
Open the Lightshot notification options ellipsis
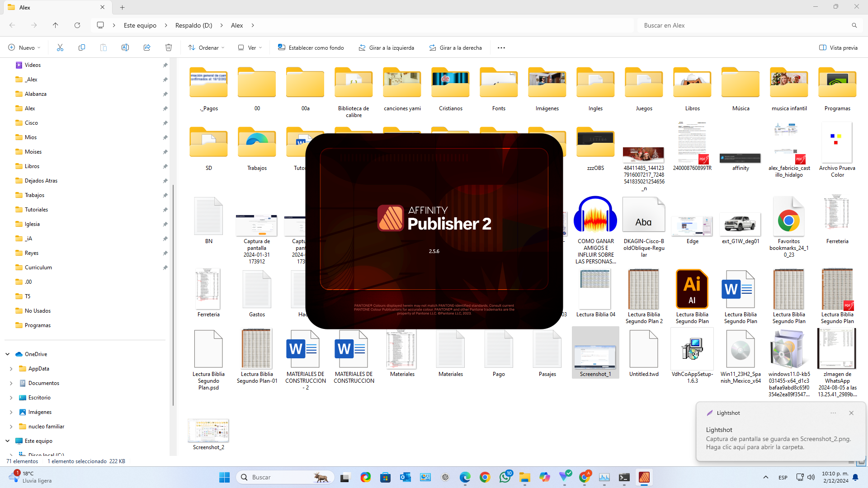tap(833, 413)
